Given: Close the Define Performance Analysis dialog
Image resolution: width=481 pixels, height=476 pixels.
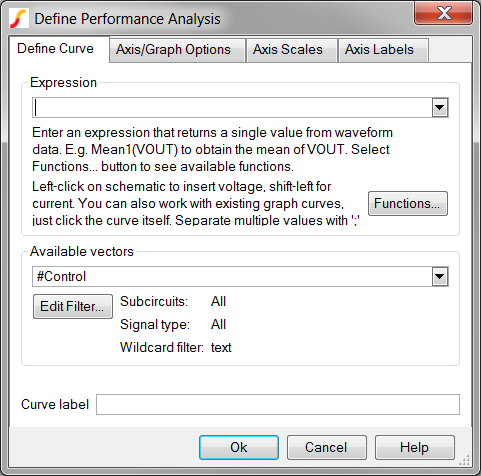Looking at the screenshot, I should click(443, 13).
